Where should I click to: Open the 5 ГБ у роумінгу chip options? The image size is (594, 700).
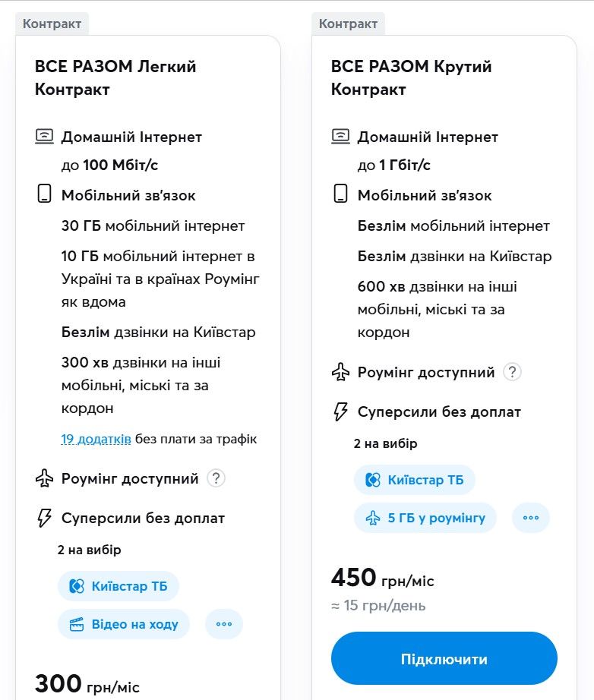[425, 517]
